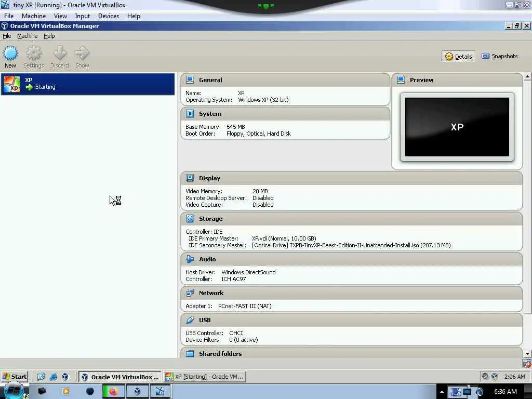The image size is (532, 399).
Task: Open the Input menu
Action: (x=83, y=16)
